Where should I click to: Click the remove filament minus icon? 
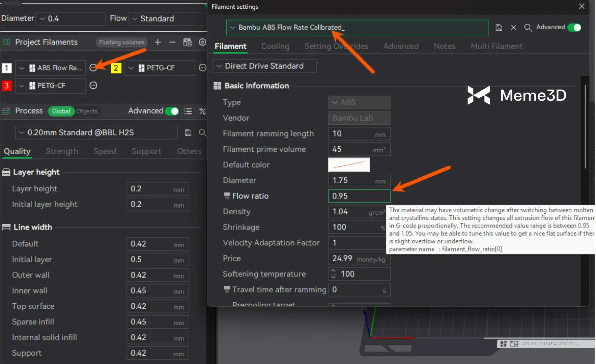pos(172,42)
